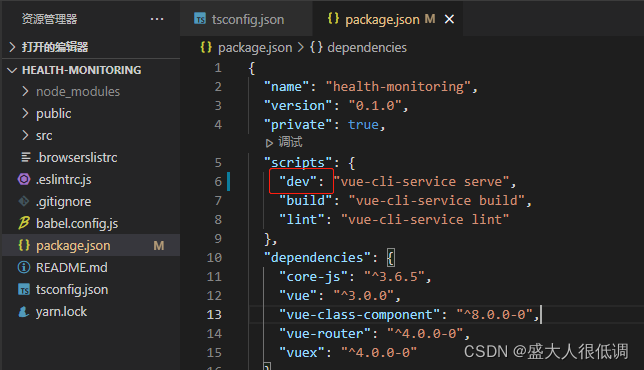Click the "dependencies" key on line 10
The width and height of the screenshot is (644, 370).
tap(317, 257)
